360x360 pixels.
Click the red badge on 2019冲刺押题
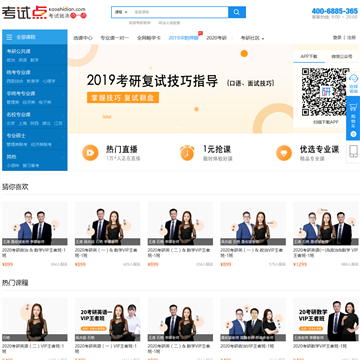pos(200,33)
